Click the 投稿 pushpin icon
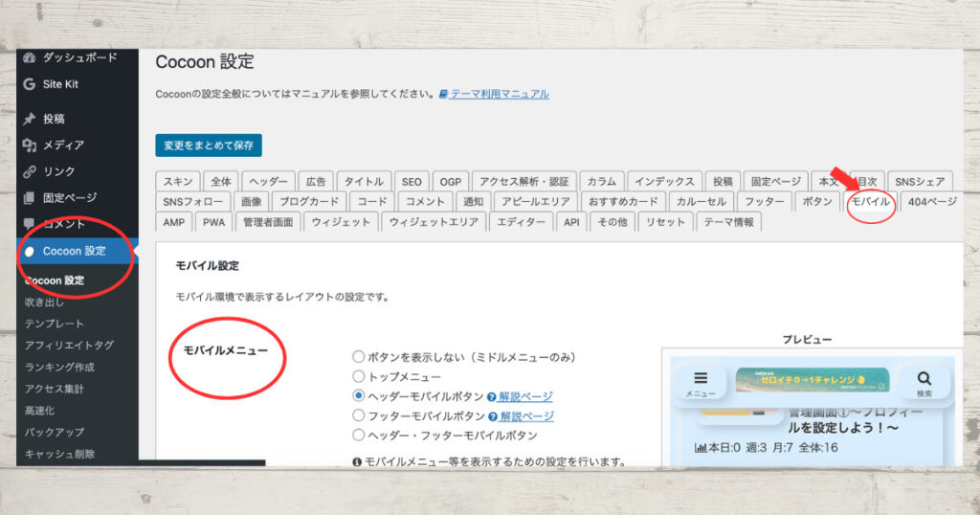 click(x=30, y=119)
